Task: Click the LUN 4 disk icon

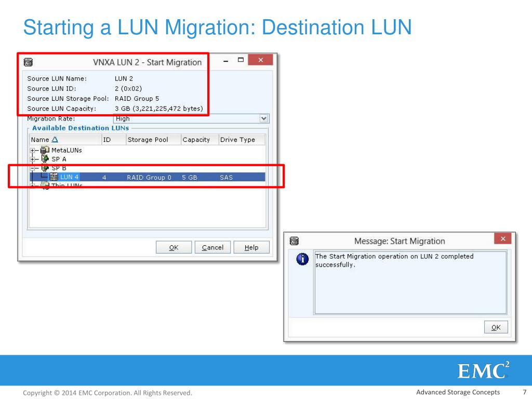Action: click(x=54, y=177)
